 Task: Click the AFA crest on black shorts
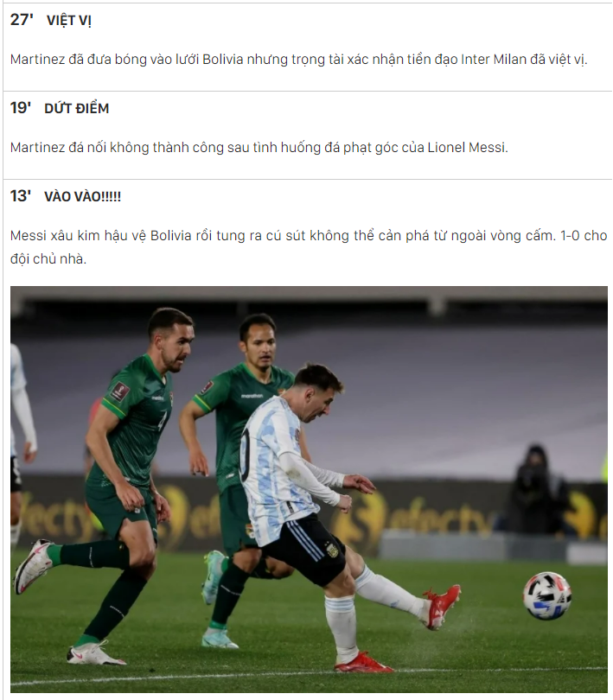click(332, 550)
